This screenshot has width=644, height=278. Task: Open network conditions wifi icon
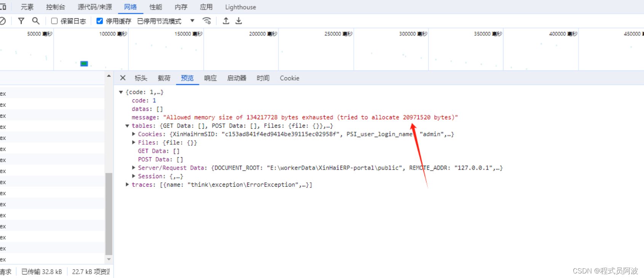pyautogui.click(x=207, y=21)
